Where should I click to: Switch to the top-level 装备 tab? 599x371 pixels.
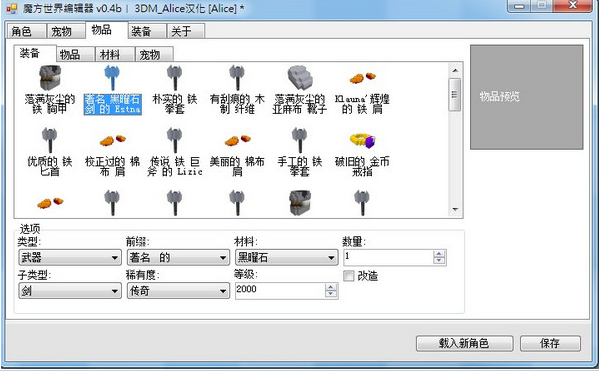pos(147,31)
